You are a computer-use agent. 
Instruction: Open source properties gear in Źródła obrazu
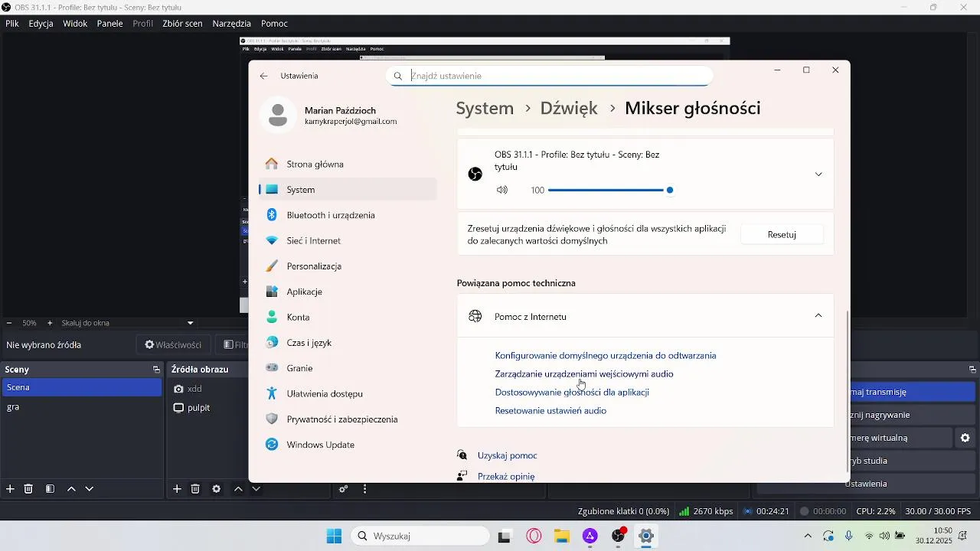(217, 489)
